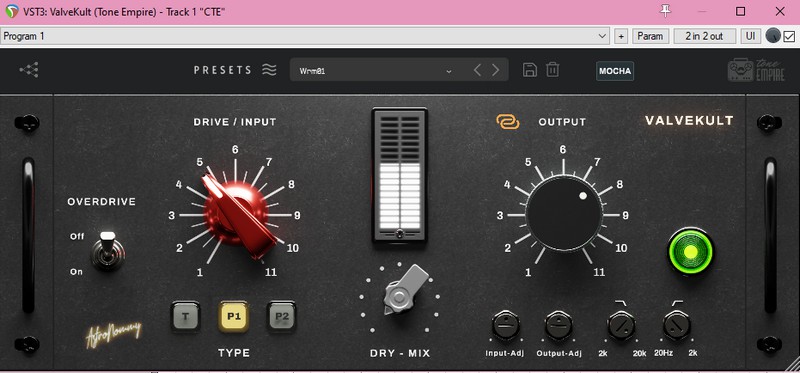Click number 11 on the Drive dial
This screenshot has width=800, height=373.
[x=270, y=272]
